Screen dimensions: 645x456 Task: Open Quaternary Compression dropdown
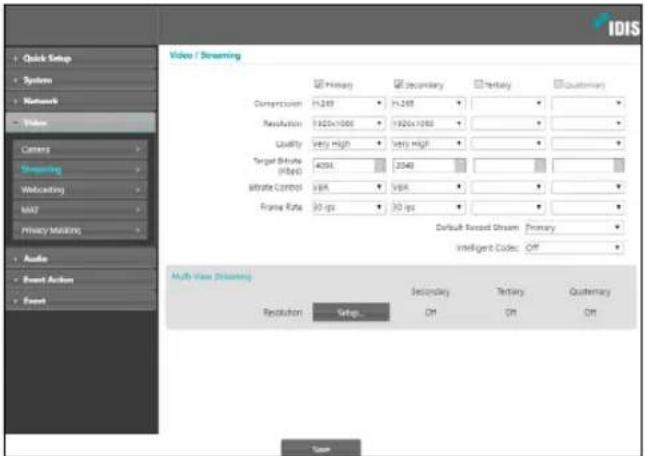click(x=588, y=103)
